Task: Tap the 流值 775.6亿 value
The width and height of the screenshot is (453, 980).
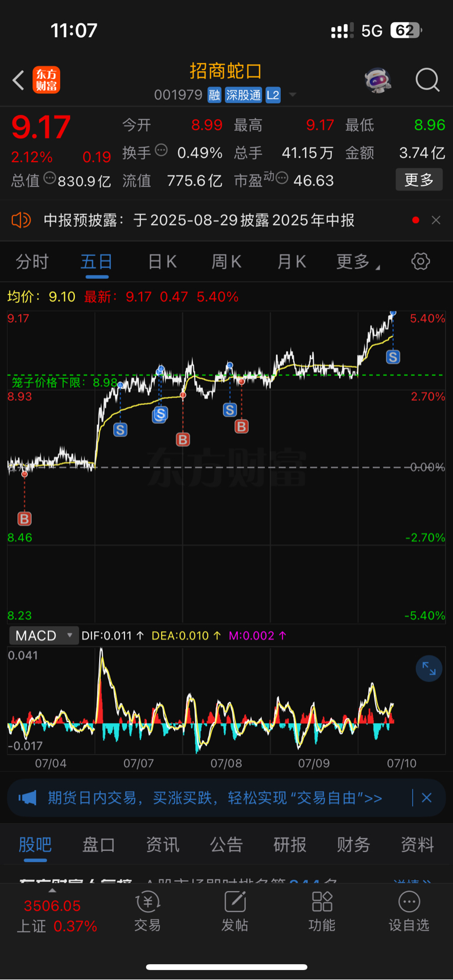Action: click(195, 180)
